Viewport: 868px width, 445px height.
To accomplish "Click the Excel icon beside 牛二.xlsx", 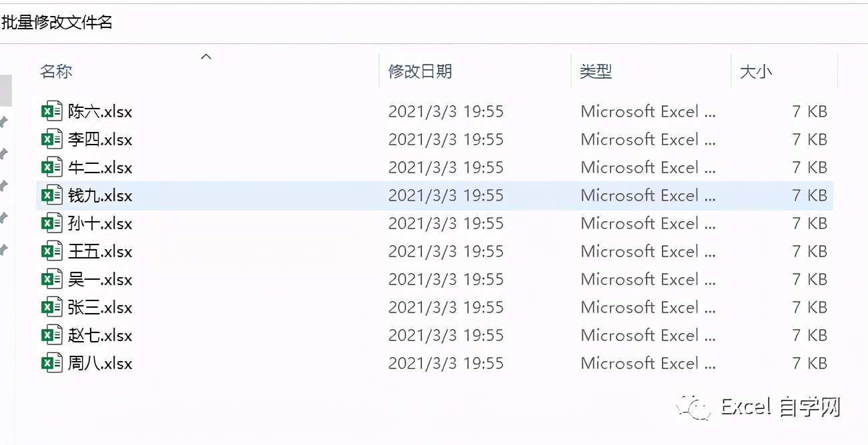I will 51,168.
